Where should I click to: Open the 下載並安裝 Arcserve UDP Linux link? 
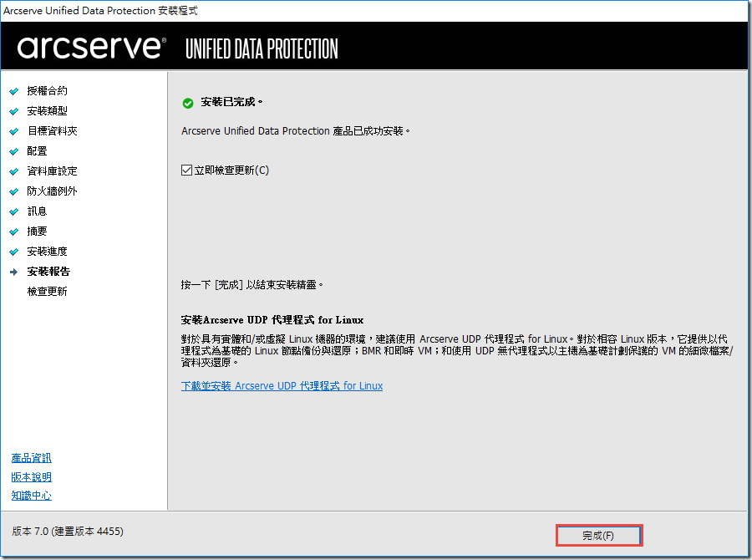pos(282,386)
